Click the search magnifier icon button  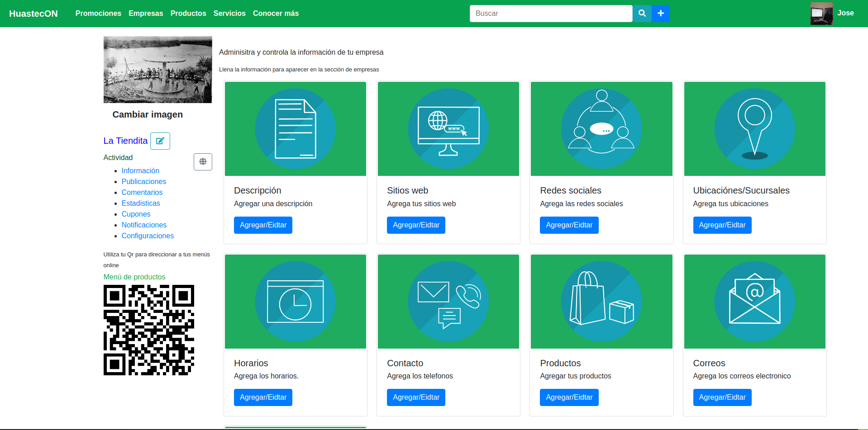point(642,14)
